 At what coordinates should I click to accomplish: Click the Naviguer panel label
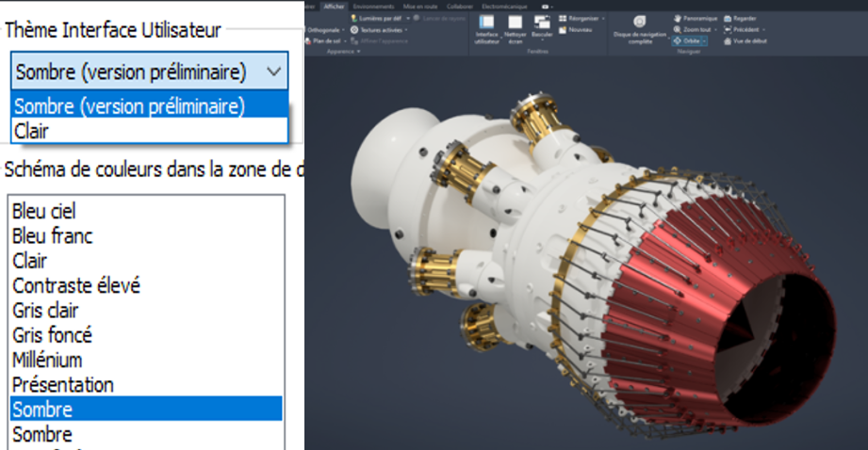tap(689, 52)
